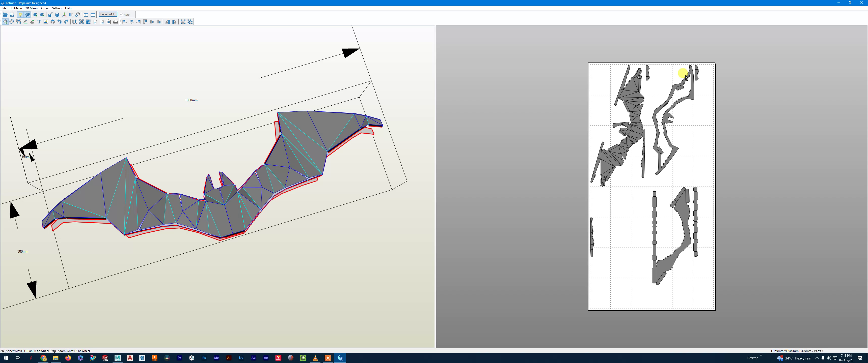This screenshot has width=868, height=363.
Task: Select the Rotate part tool
Action: [12, 22]
